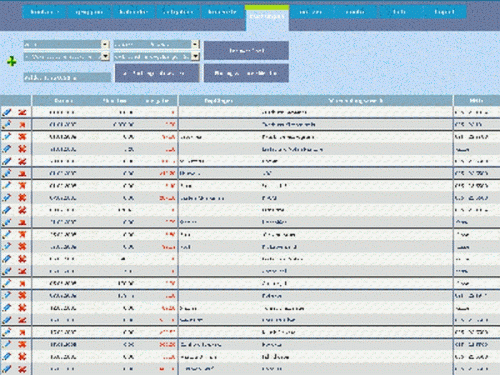Sort by the third column header
The image size is (500, 375).
[x=157, y=101]
